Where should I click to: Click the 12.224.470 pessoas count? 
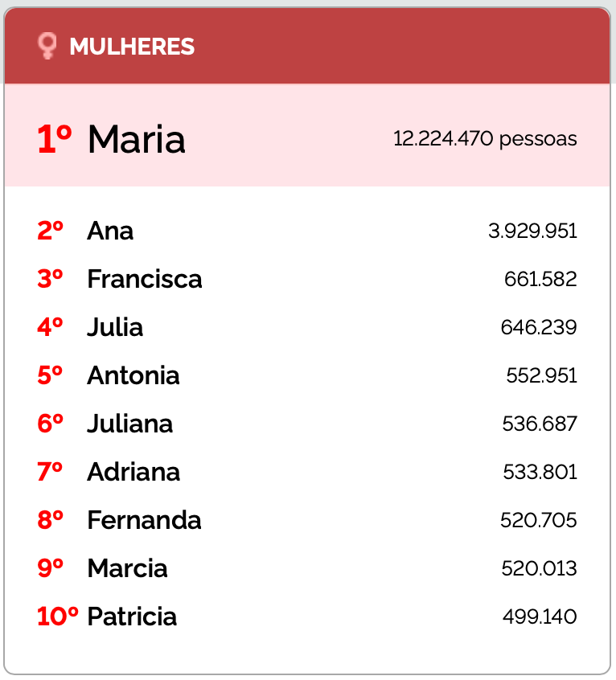click(485, 139)
